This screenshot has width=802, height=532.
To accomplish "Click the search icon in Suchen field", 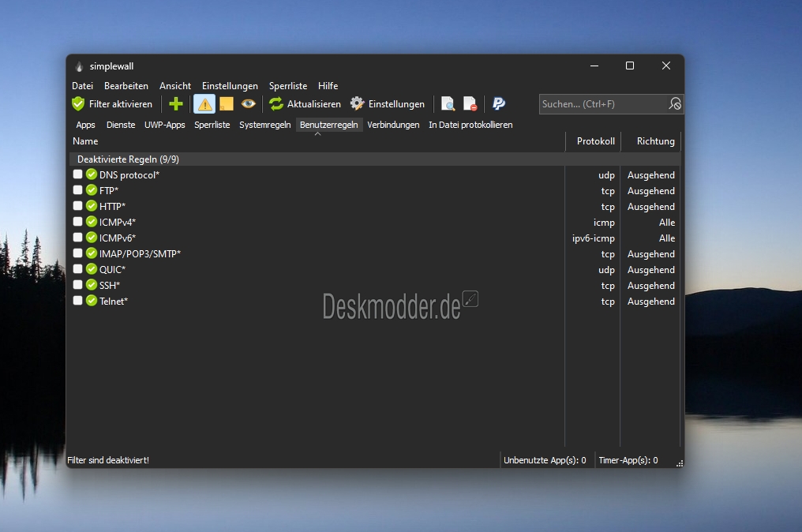I will pos(675,104).
